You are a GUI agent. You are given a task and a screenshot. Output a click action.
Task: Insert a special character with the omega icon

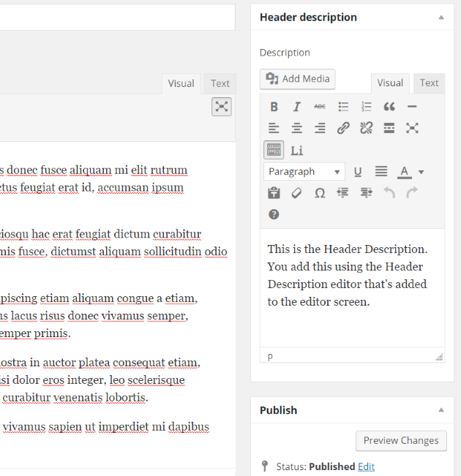320,193
